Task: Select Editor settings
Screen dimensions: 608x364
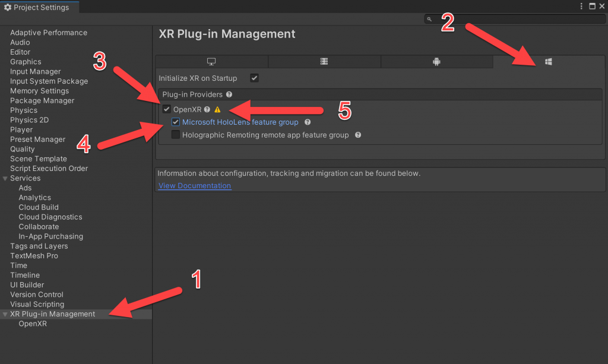Action: [x=20, y=52]
